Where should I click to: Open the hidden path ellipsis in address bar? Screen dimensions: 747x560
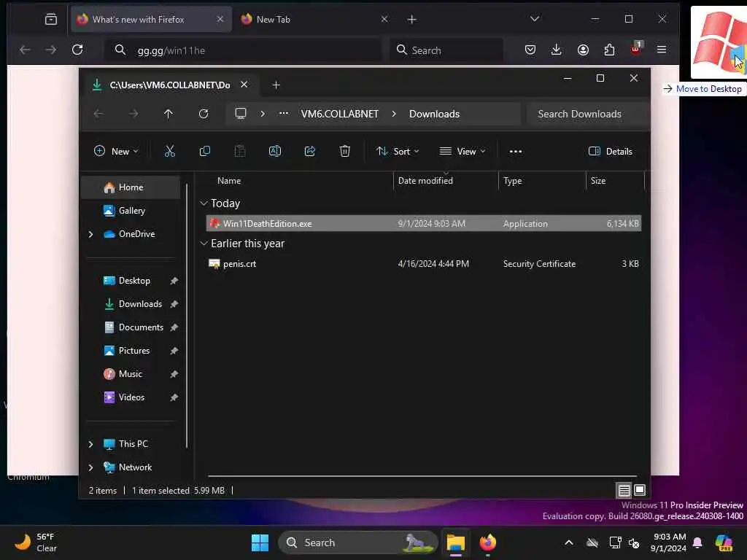click(284, 113)
